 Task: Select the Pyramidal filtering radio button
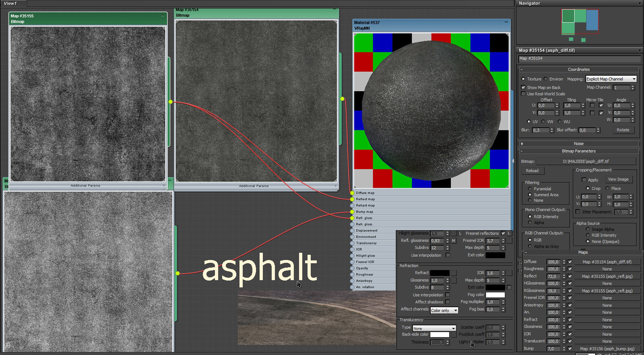[x=530, y=189]
